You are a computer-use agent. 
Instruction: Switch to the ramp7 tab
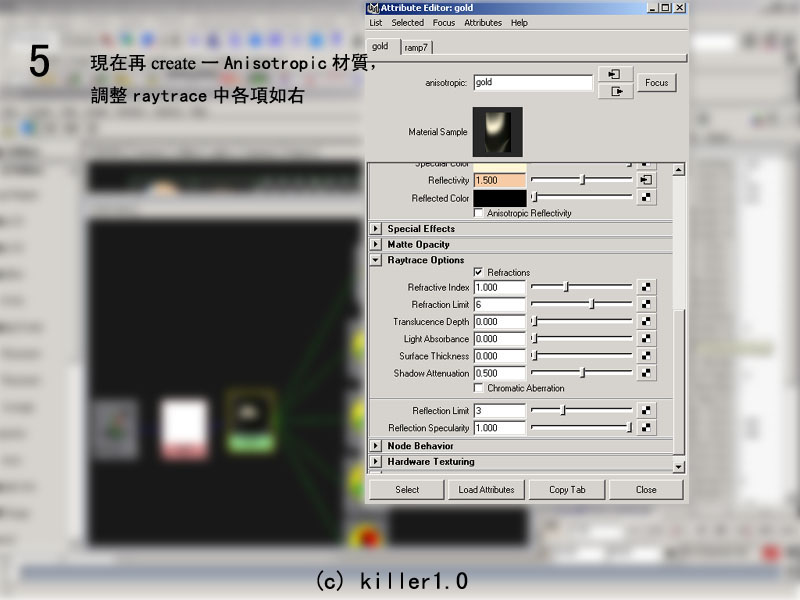(x=416, y=47)
